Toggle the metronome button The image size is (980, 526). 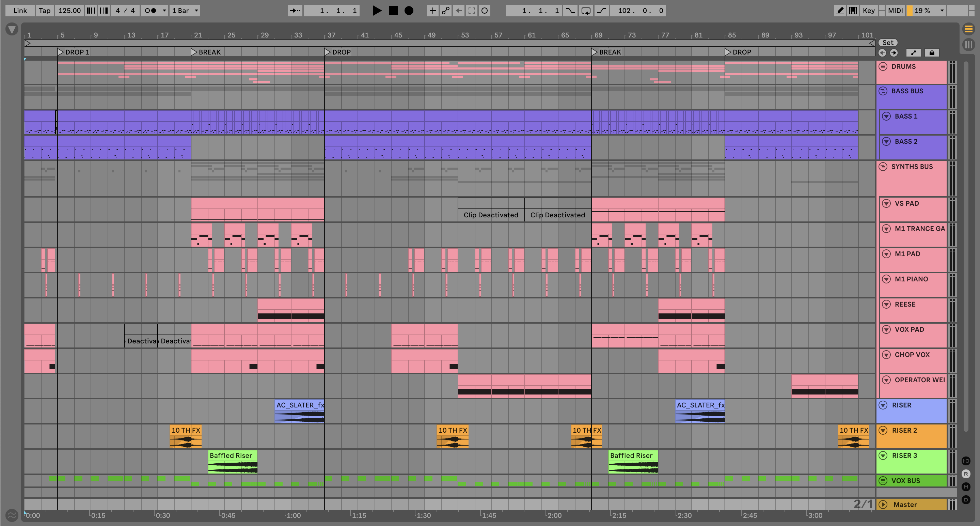pyautogui.click(x=151, y=11)
